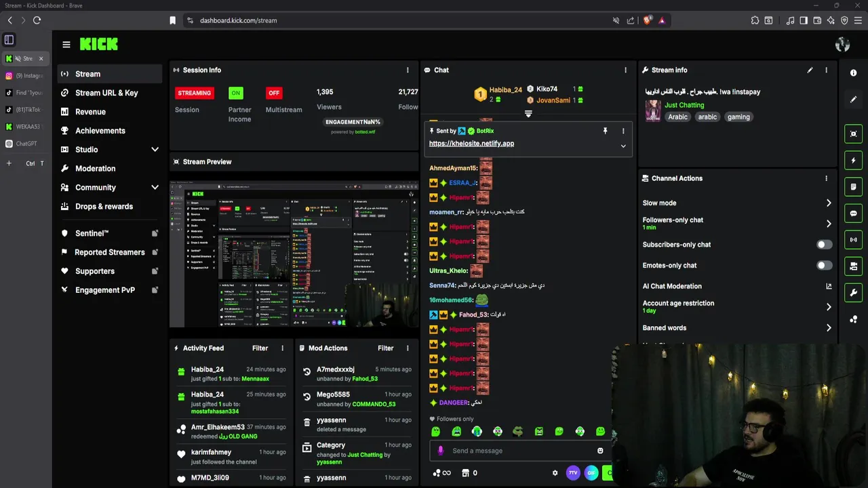Open the Activity Feed three-dot menu
This screenshot has height=488, width=868.
(x=283, y=348)
